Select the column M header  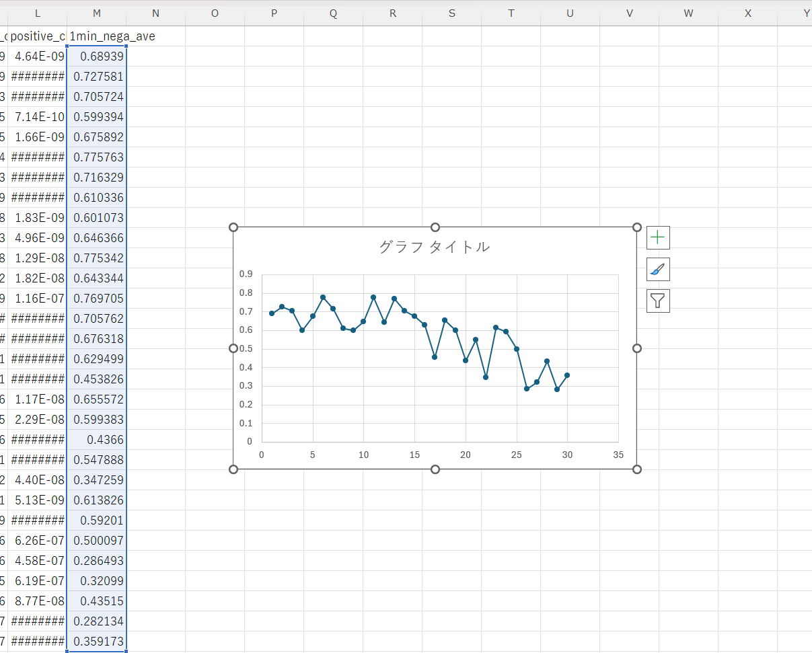click(96, 13)
